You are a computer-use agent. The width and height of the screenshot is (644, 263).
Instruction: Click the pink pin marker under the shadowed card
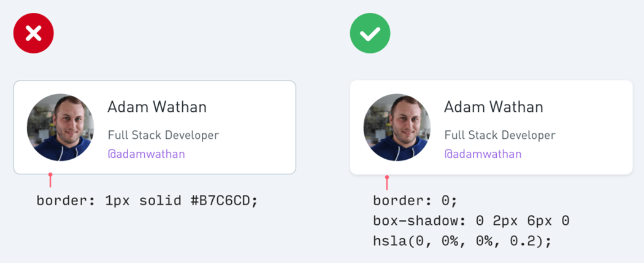point(387,182)
